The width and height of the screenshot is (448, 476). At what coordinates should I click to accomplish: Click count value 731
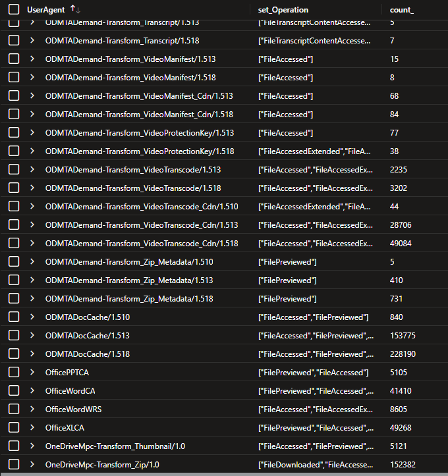(397, 299)
